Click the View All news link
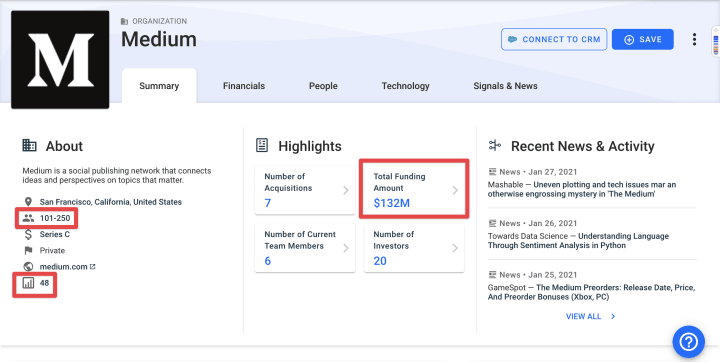Image resolution: width=720 pixels, height=362 pixels. (x=583, y=317)
